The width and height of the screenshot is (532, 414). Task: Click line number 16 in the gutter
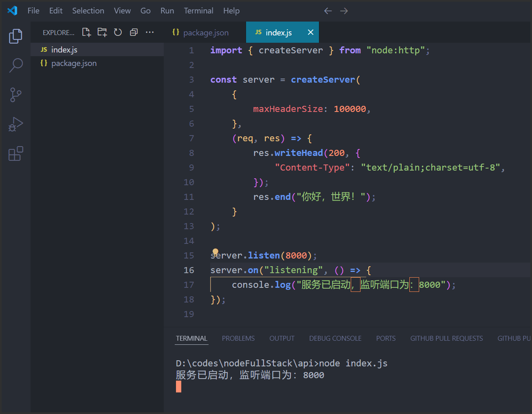189,270
